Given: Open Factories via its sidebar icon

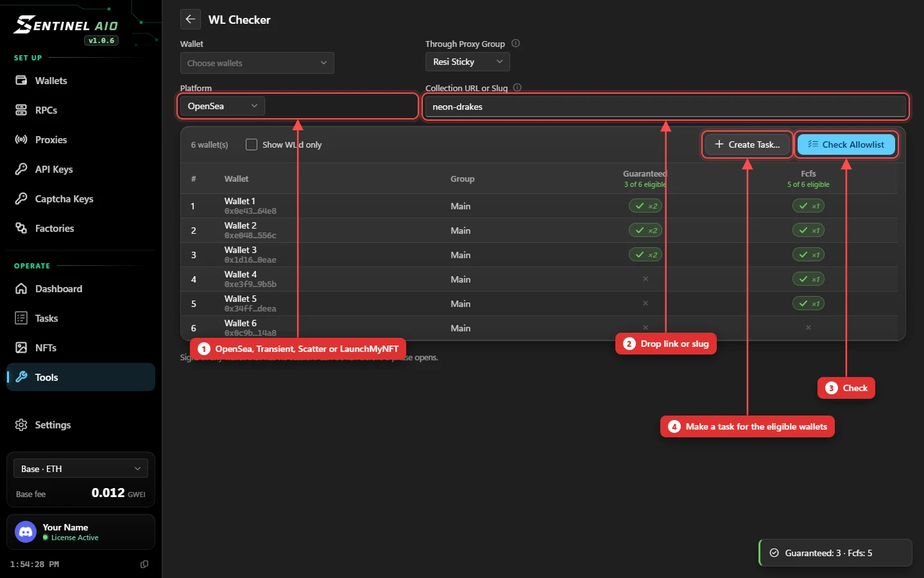Looking at the screenshot, I should 21,228.
